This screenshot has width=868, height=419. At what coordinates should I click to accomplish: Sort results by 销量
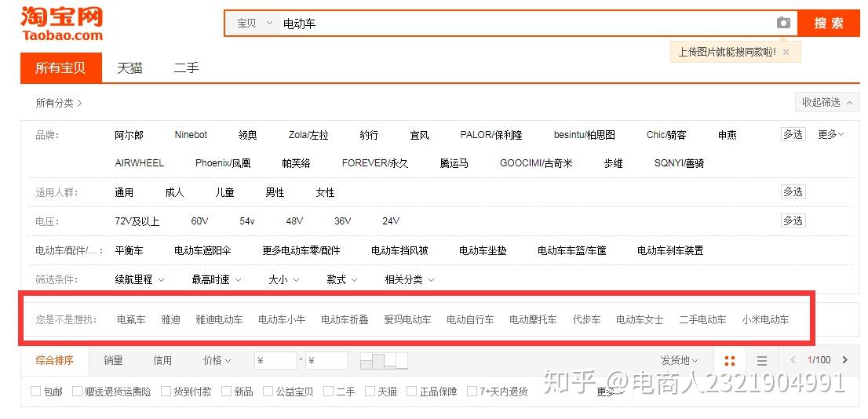113,360
